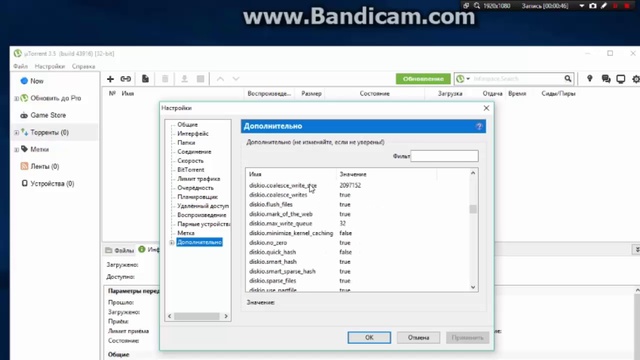Select Планировщик in settings tree
Viewport: 640px width, 360px height.
pyautogui.click(x=198, y=197)
